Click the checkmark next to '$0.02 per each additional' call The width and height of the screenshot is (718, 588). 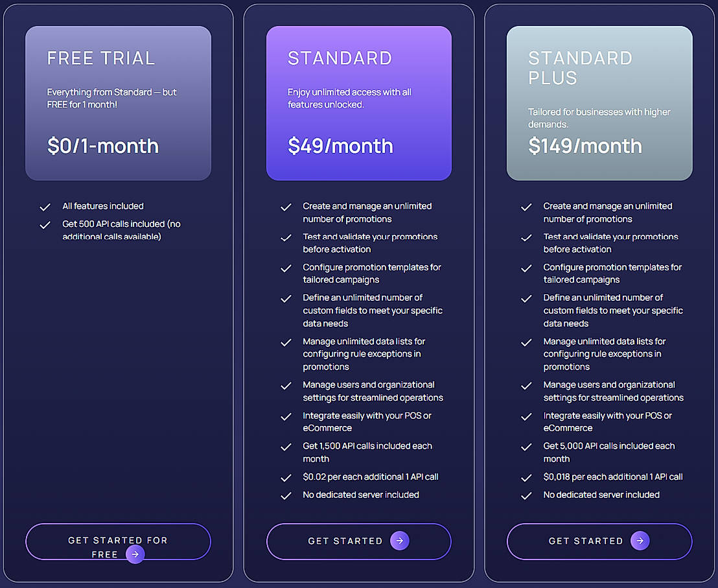click(286, 478)
